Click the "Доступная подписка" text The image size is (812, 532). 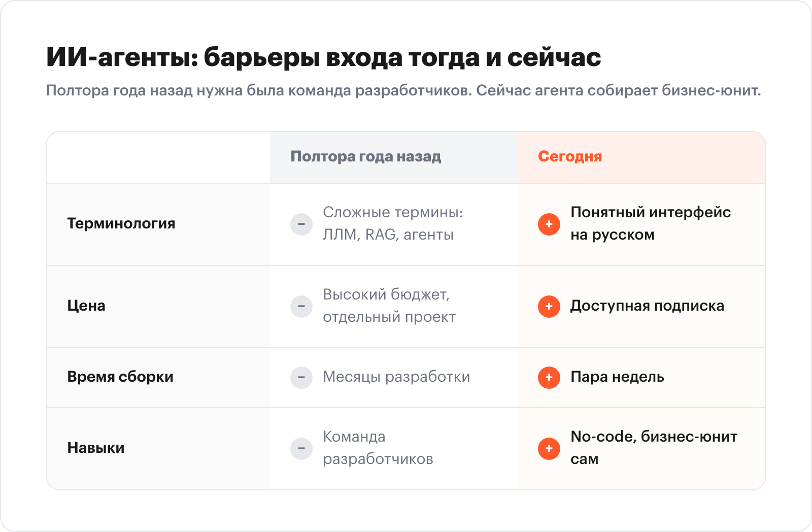click(647, 306)
